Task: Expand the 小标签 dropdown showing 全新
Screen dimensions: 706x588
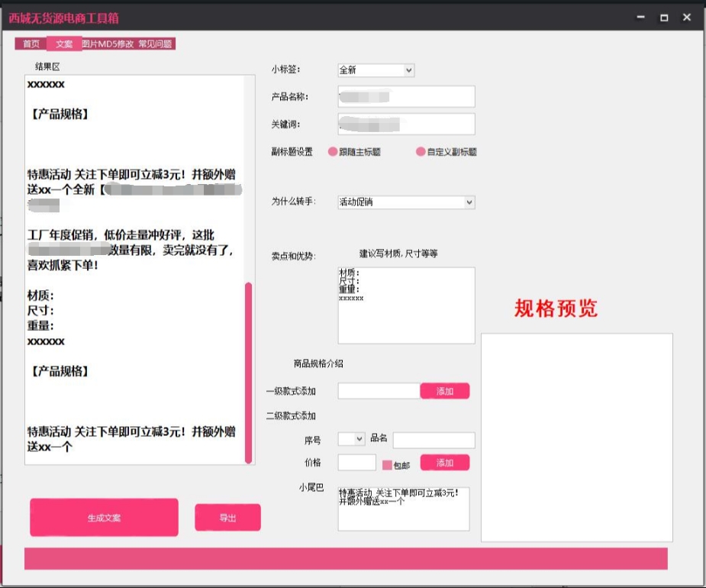Action: tap(376, 69)
